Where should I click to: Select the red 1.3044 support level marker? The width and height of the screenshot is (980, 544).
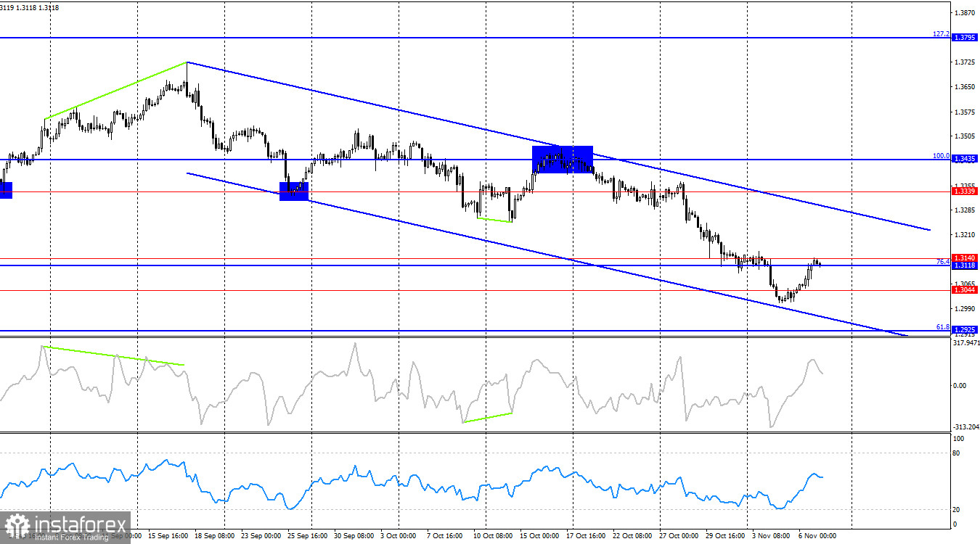[x=965, y=290]
